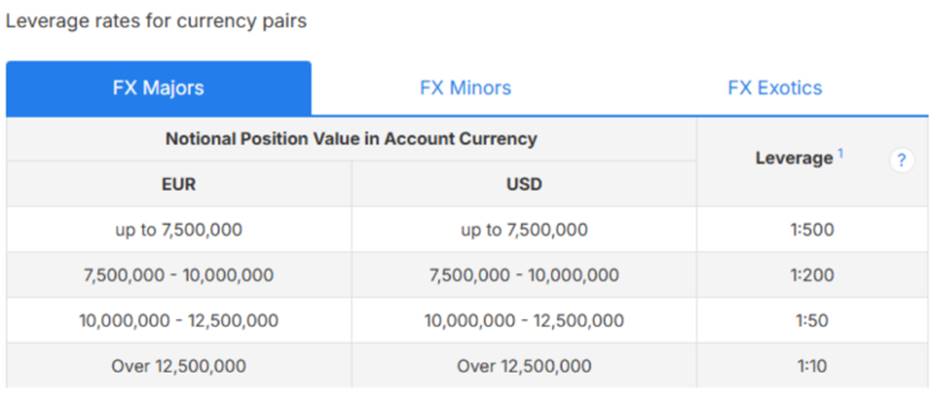Click the 1:500 leverage cell

[812, 230]
